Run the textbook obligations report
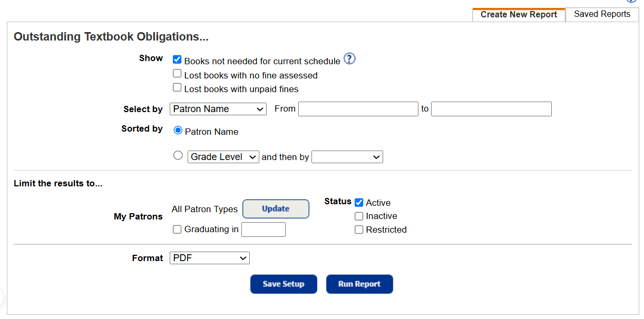Viewport: 644px width, 319px height. pos(359,284)
